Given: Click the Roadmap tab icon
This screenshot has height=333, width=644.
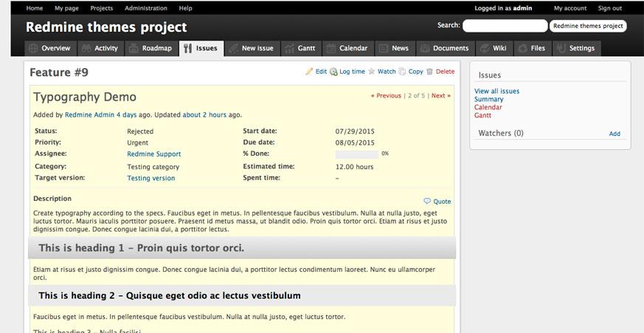Looking at the screenshot, I should point(134,48).
